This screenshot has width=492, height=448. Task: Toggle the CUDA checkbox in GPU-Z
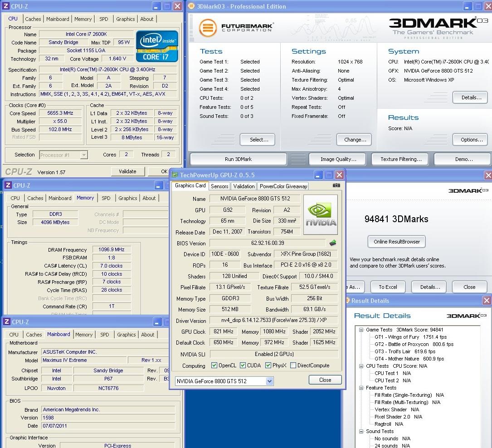pos(243,365)
